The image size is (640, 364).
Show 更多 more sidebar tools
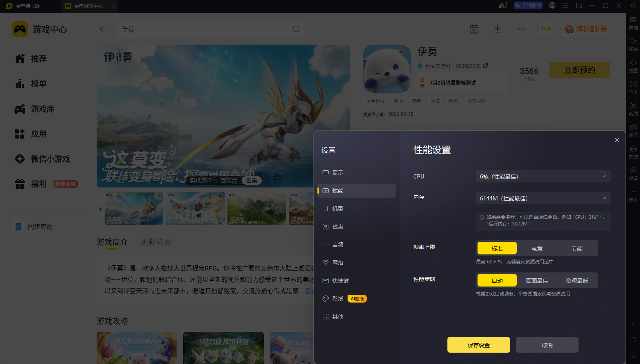click(633, 195)
